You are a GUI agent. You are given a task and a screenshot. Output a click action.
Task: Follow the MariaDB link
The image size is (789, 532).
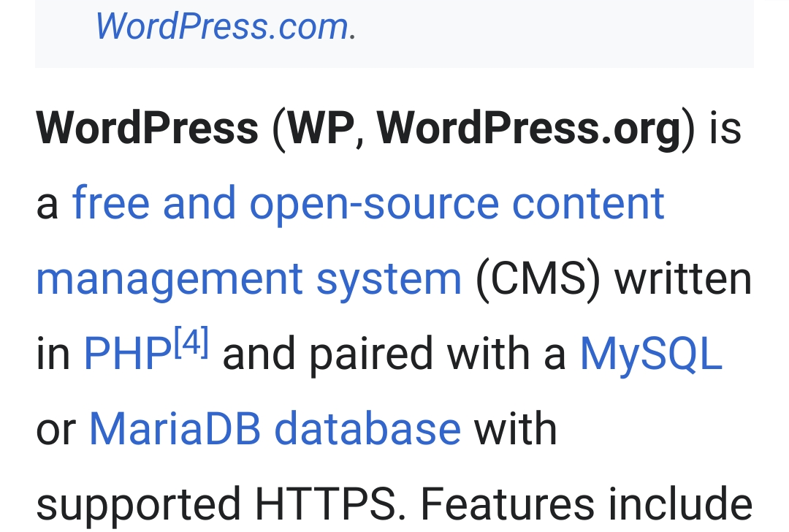coord(175,429)
